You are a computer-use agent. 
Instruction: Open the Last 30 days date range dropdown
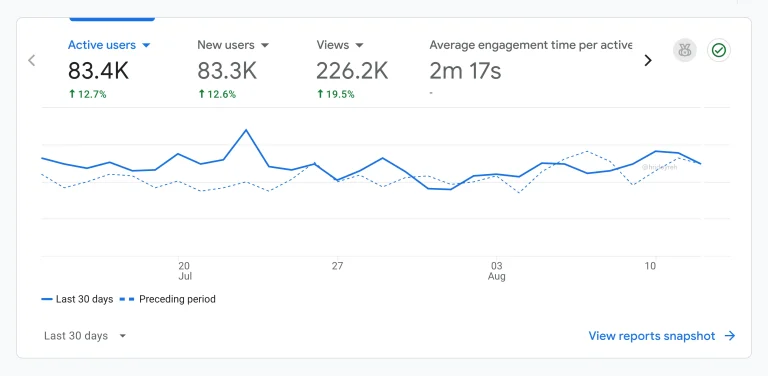tap(85, 336)
